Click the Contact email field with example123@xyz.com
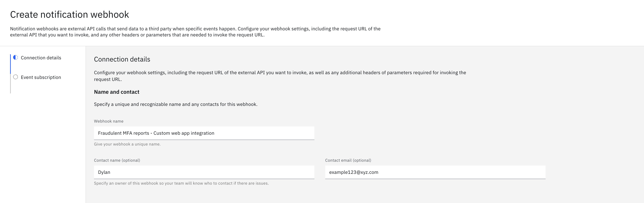The image size is (644, 203). [435, 172]
